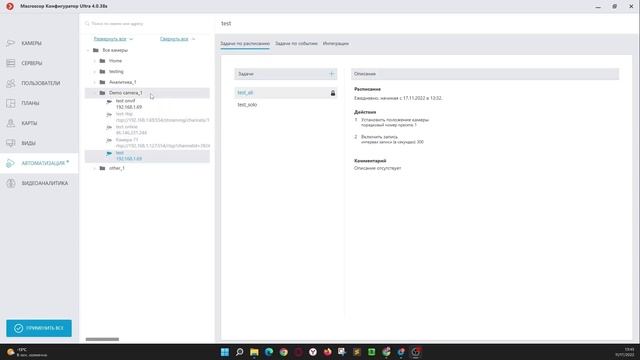Select the test onvif camera
This screenshot has height=360, width=640.
pyautogui.click(x=129, y=104)
